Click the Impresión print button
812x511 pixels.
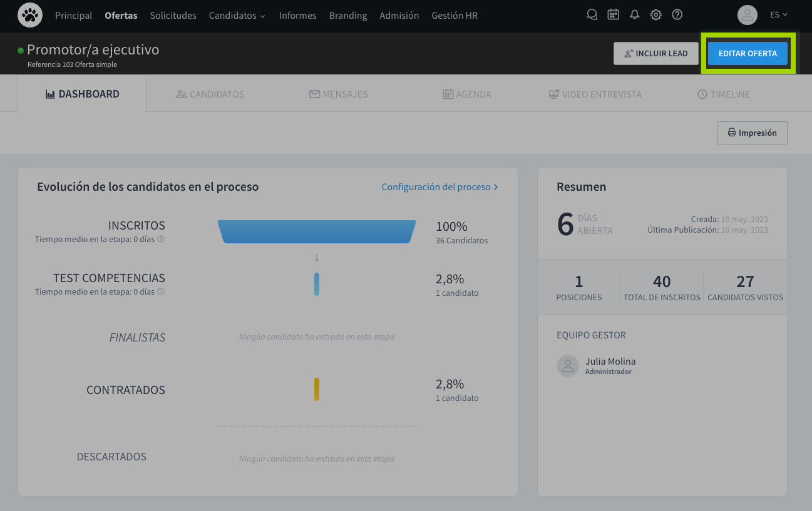(x=751, y=133)
